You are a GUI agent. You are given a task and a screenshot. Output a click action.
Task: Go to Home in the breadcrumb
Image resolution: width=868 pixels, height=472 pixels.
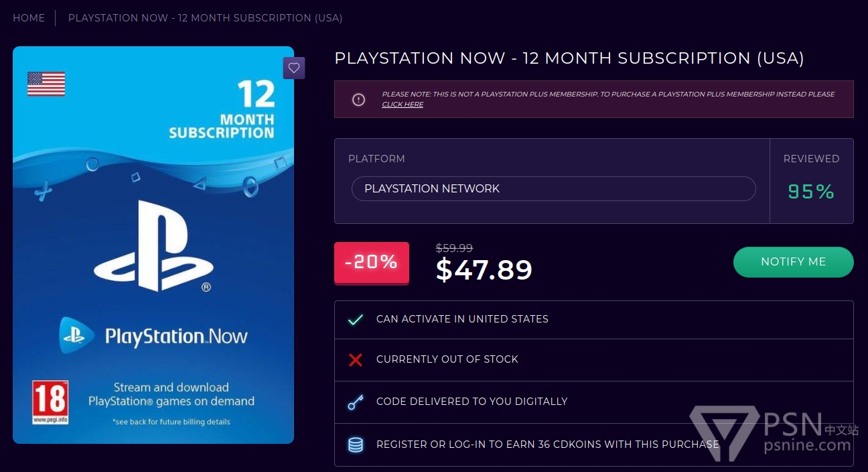[29, 18]
